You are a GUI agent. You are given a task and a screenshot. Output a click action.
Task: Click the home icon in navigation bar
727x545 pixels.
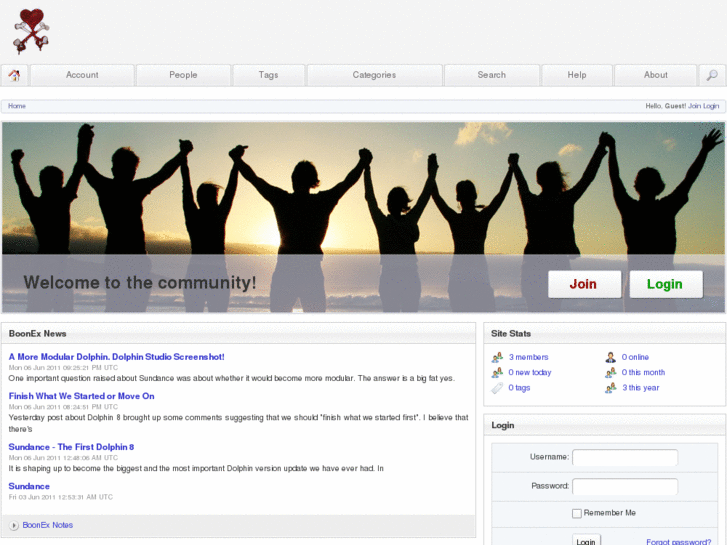coord(15,75)
